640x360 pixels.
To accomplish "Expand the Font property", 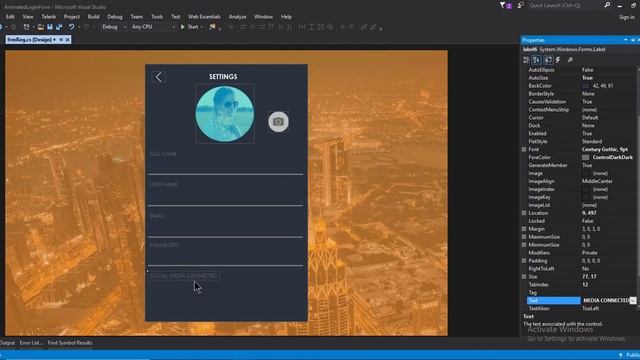I will tap(524, 149).
